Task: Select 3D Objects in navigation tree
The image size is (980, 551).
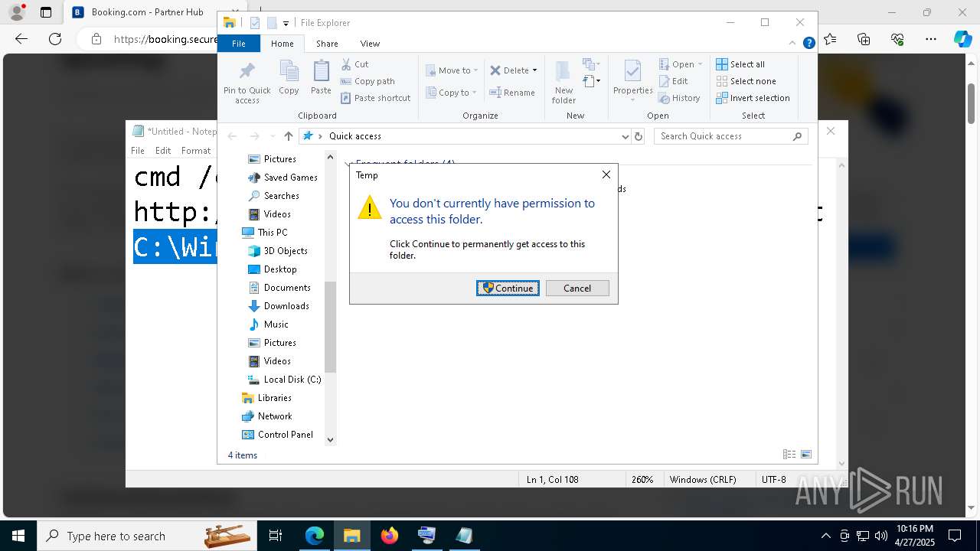Action: click(278, 251)
